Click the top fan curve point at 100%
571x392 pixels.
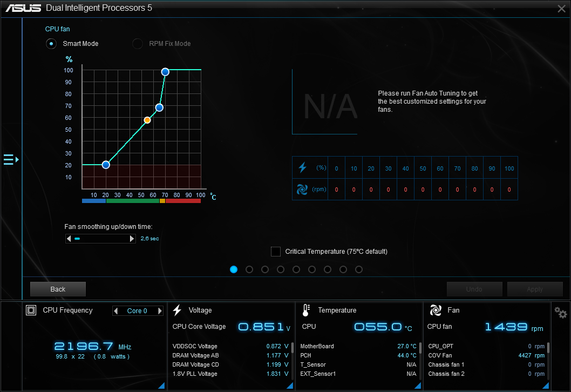(165, 72)
